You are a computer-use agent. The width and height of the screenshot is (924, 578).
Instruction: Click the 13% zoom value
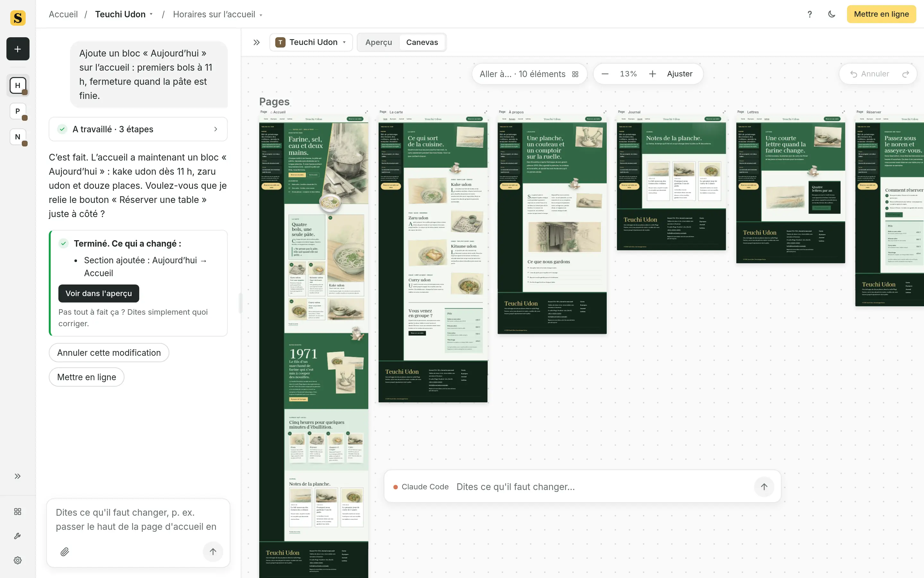(628, 74)
